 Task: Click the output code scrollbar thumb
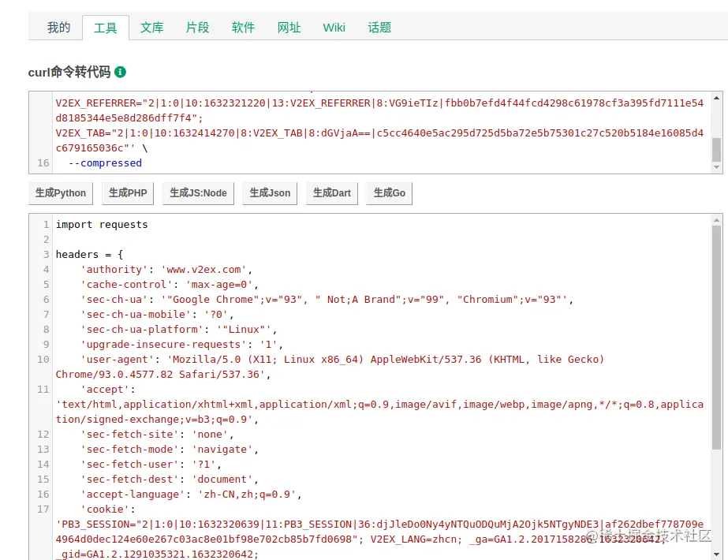pos(716,337)
